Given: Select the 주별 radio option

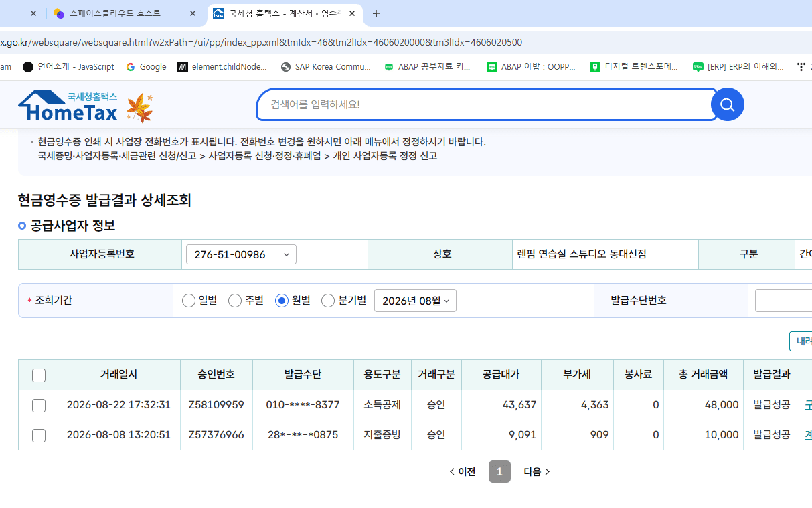Looking at the screenshot, I should (235, 301).
